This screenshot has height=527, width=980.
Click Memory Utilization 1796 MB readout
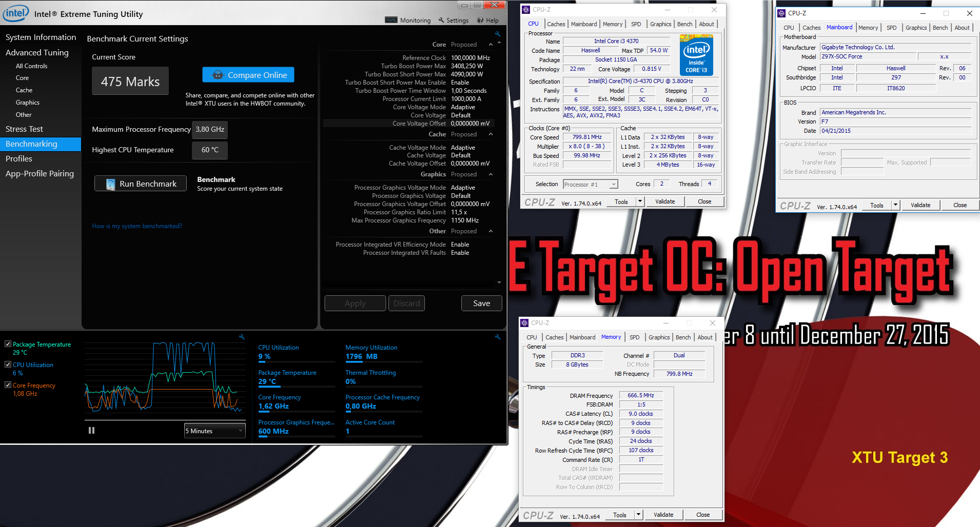tap(362, 356)
